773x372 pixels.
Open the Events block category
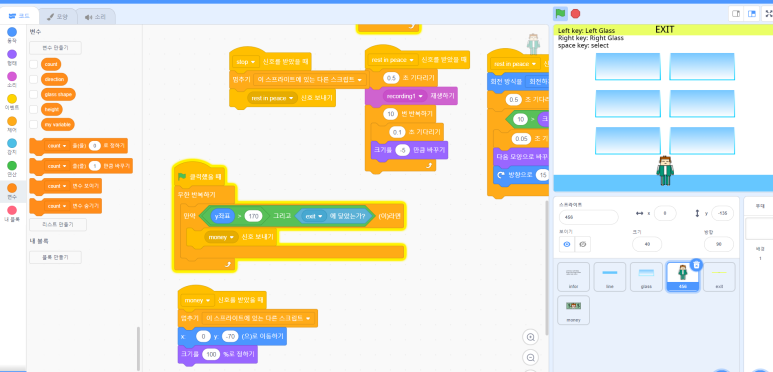coord(12,102)
